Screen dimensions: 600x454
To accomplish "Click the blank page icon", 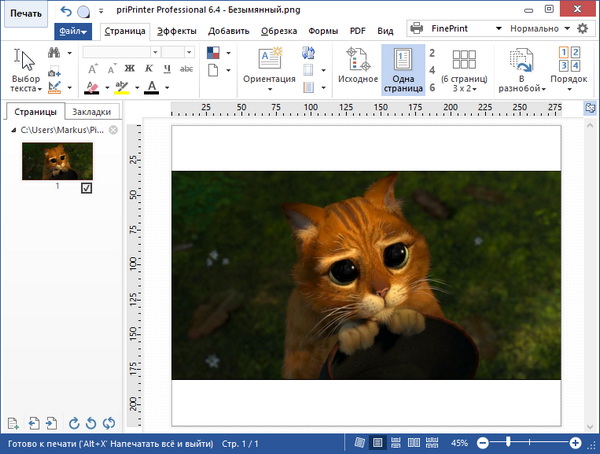I will pyautogui.click(x=213, y=70).
